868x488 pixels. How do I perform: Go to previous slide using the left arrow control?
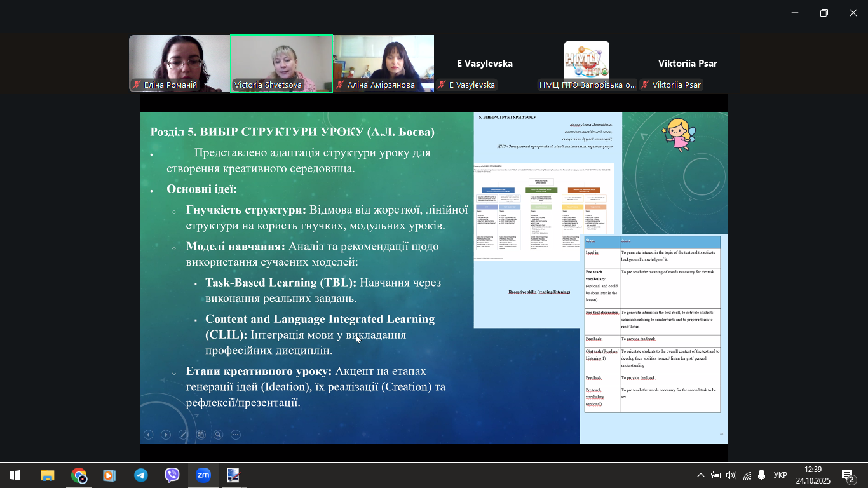tap(148, 435)
